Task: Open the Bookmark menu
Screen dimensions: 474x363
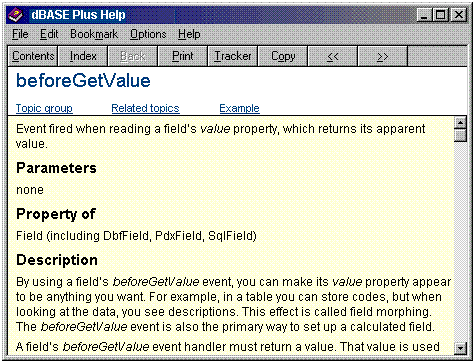Action: [94, 34]
